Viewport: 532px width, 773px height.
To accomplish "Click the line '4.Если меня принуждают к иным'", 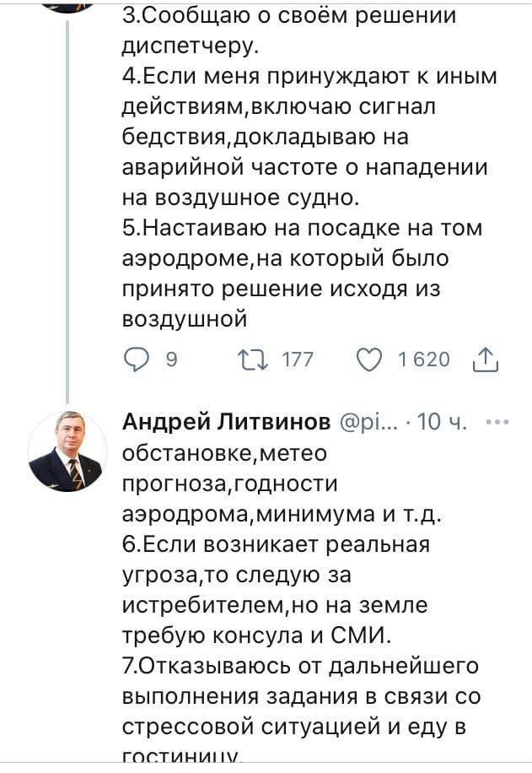I will point(309,77).
